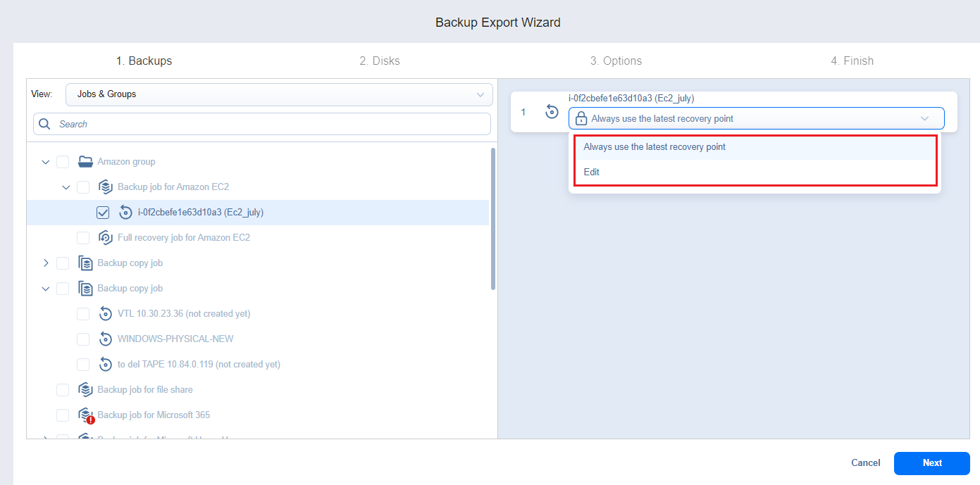Image resolution: width=980 pixels, height=485 pixels.
Task: Cancel the Backup Export Wizard
Action: 865,463
